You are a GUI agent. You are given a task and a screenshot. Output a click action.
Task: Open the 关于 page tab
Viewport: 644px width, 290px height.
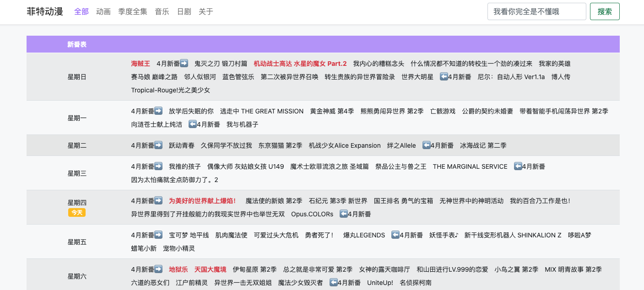[x=206, y=11]
